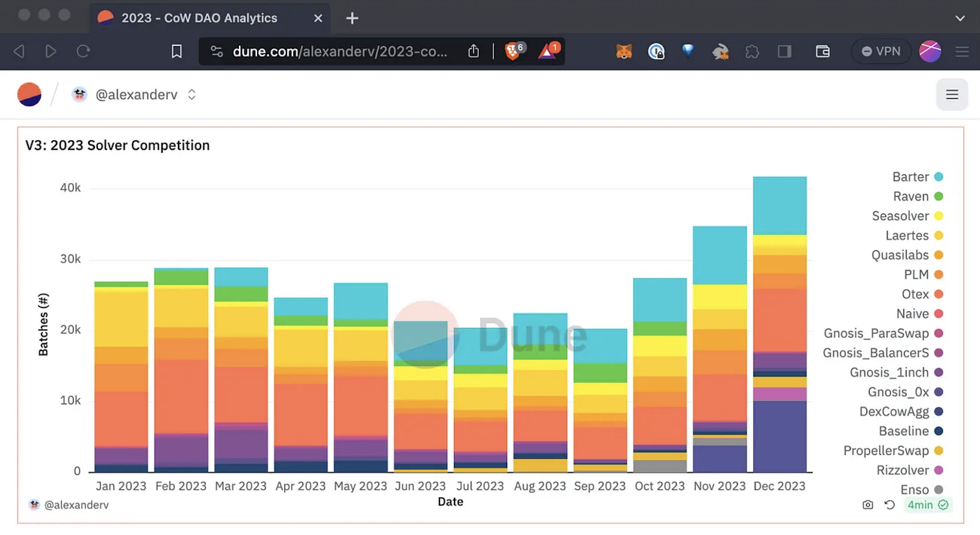Toggle Gnosis_ParaSwap series in the legend
Screen dimensions: 980x535
[884, 333]
